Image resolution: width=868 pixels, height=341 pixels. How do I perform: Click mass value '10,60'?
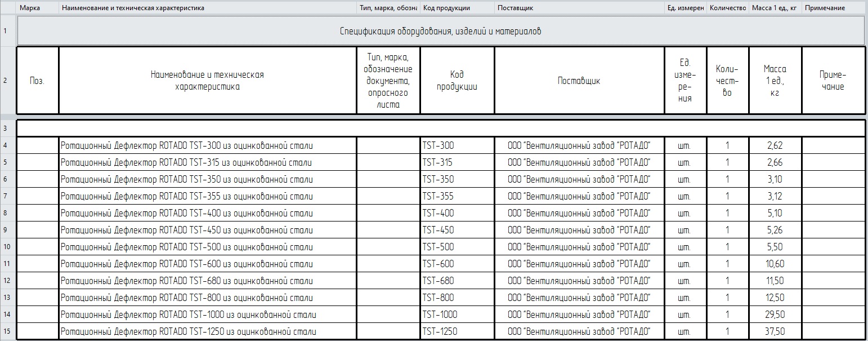tap(775, 264)
